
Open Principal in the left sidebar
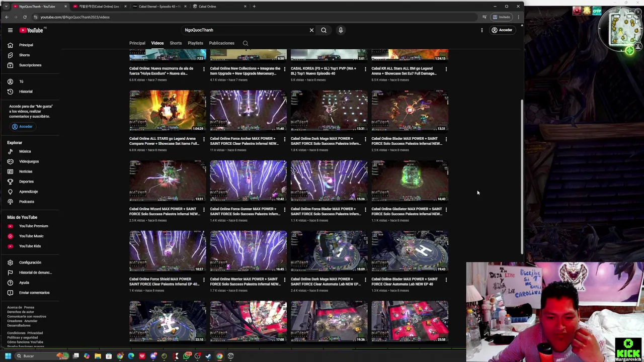point(26,45)
